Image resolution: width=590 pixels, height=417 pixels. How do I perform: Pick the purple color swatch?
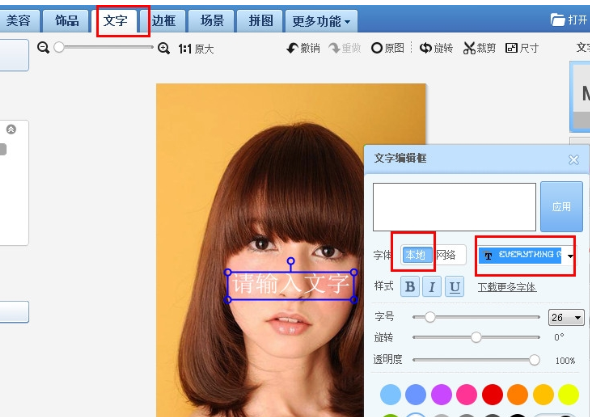[441, 394]
